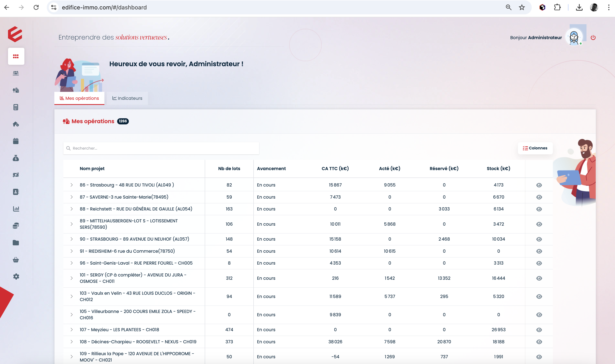Click the eye icon for 101 - SERGY

(539, 278)
